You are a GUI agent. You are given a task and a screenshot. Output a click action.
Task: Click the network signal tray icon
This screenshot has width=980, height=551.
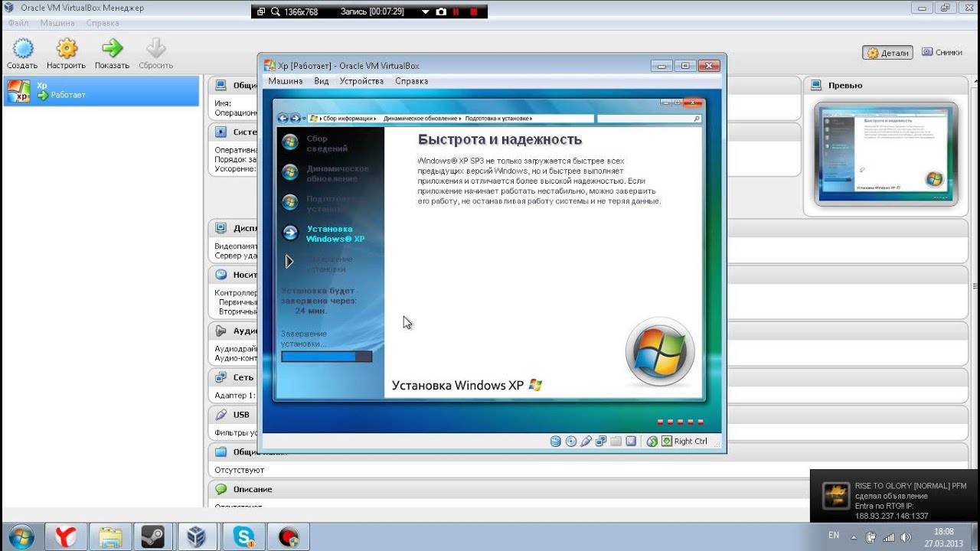[x=890, y=536]
